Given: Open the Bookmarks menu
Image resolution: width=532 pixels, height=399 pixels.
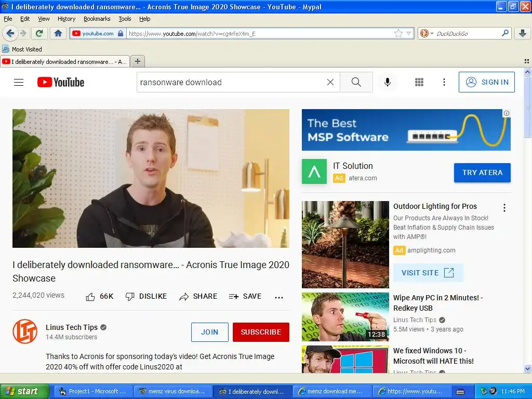Looking at the screenshot, I should 97,19.
